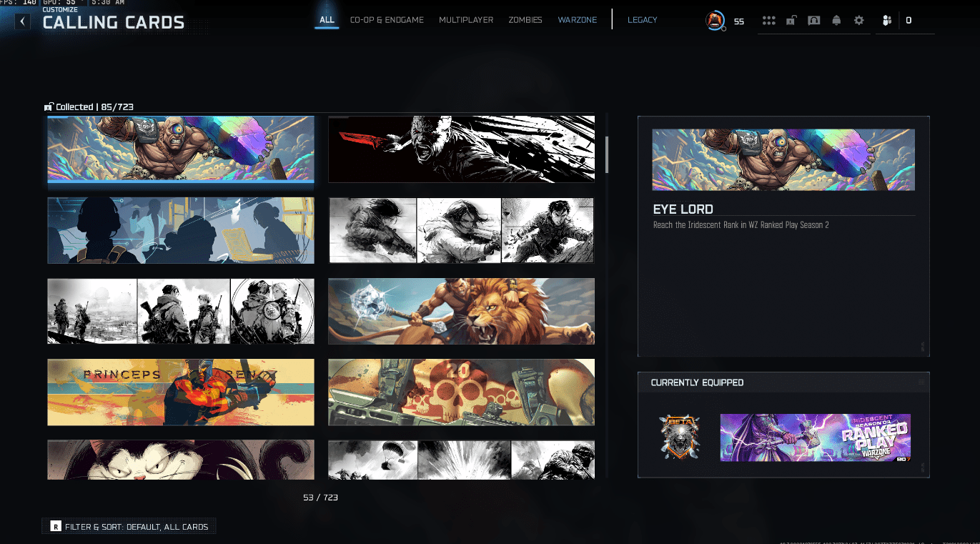Open the friends social icon

click(x=886, y=21)
